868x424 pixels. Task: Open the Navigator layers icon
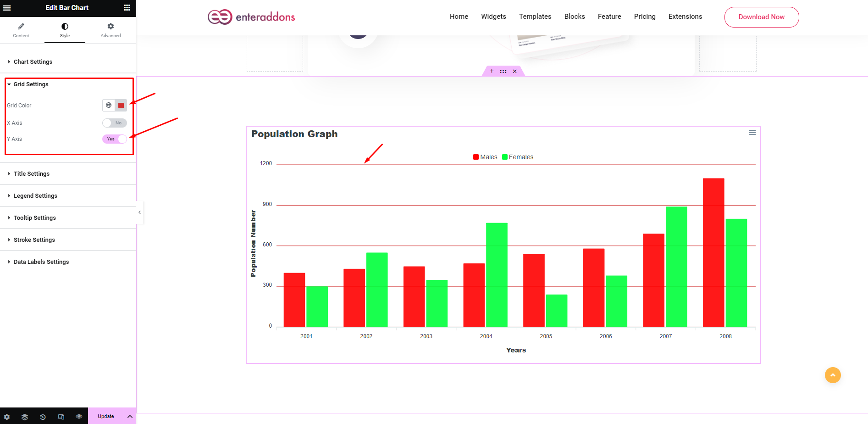tap(25, 417)
